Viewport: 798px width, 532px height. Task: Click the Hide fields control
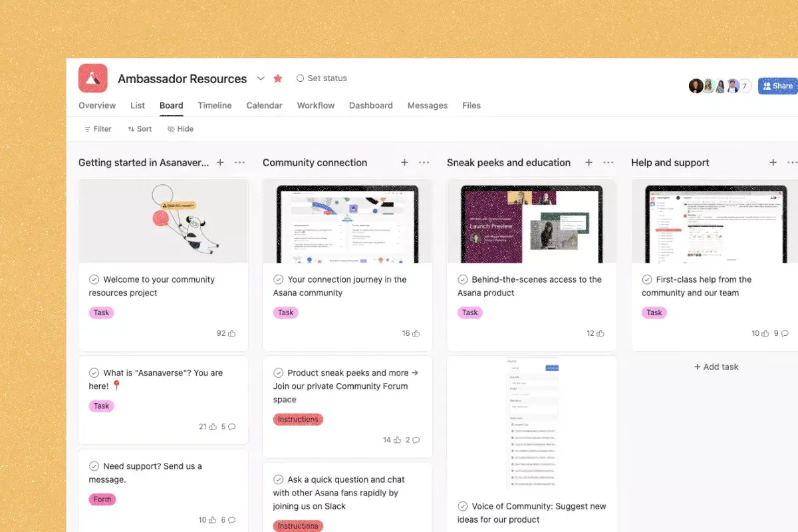pos(180,128)
